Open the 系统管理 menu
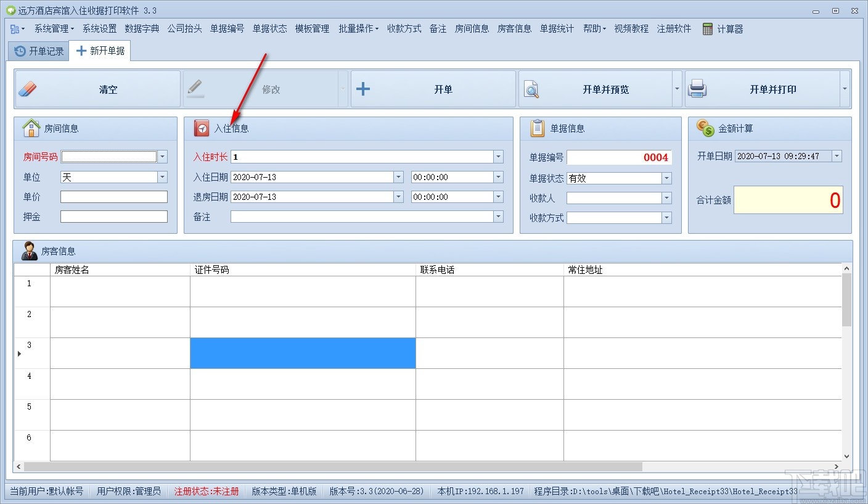The image size is (868, 504). pos(54,29)
